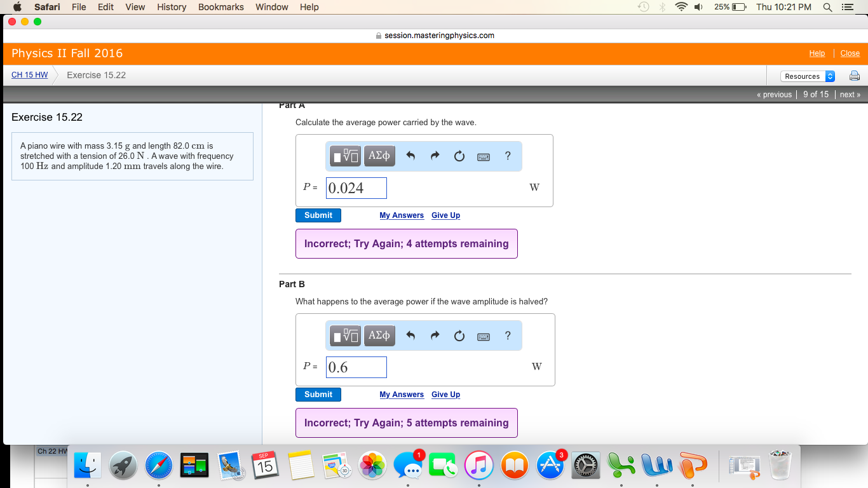Restore the minimized presentation window in Dock

click(745, 466)
